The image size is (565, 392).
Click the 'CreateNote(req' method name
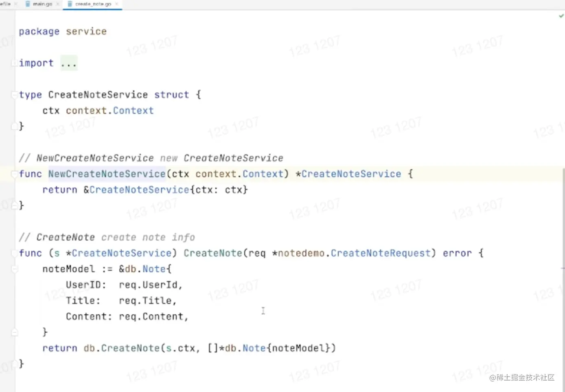pos(213,253)
